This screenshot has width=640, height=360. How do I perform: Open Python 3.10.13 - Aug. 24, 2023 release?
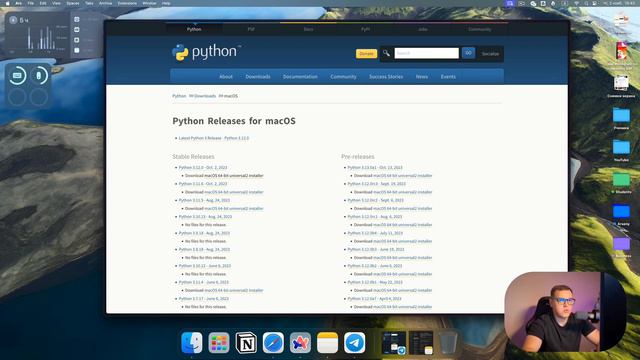[x=205, y=216]
